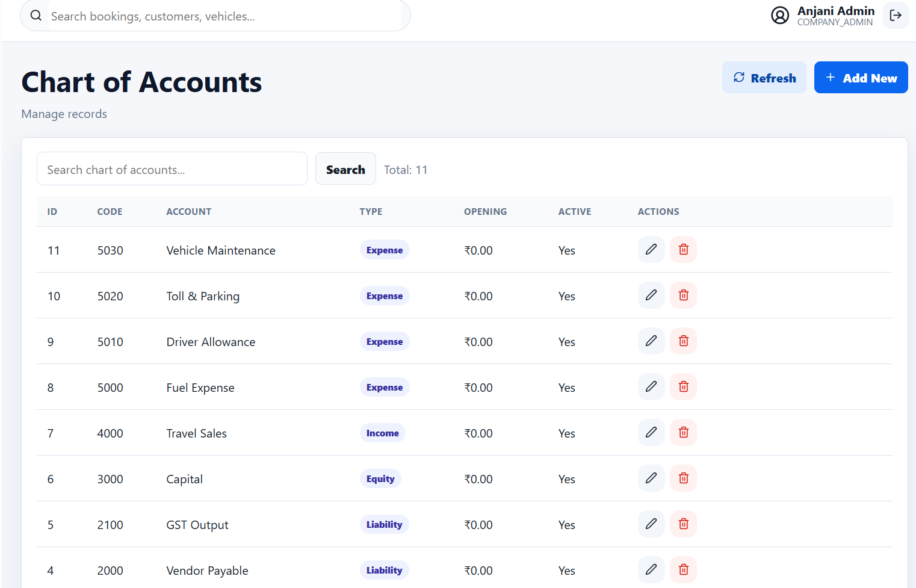Click the TYPE column header
This screenshot has height=588, width=916.
pos(371,212)
